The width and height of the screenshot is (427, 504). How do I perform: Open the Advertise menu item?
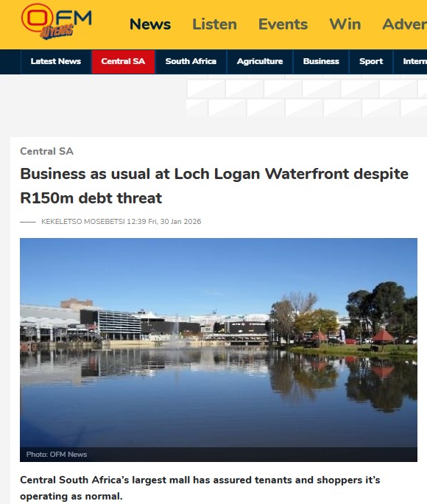pos(404,24)
